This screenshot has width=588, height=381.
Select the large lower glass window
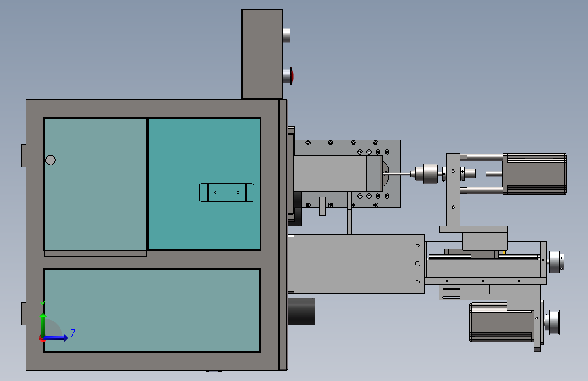click(x=152, y=310)
